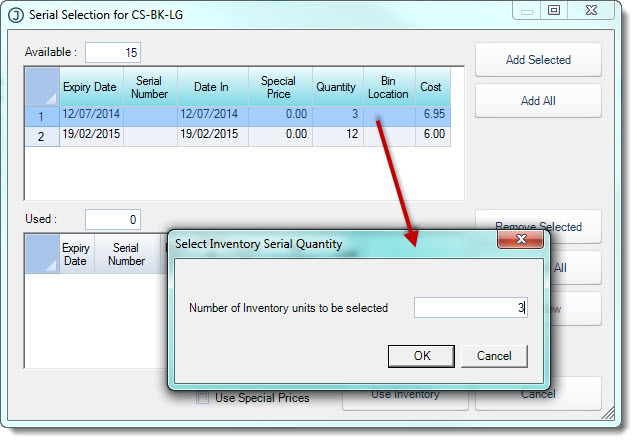Click the Quantity column header
The image size is (637, 443).
point(338,87)
